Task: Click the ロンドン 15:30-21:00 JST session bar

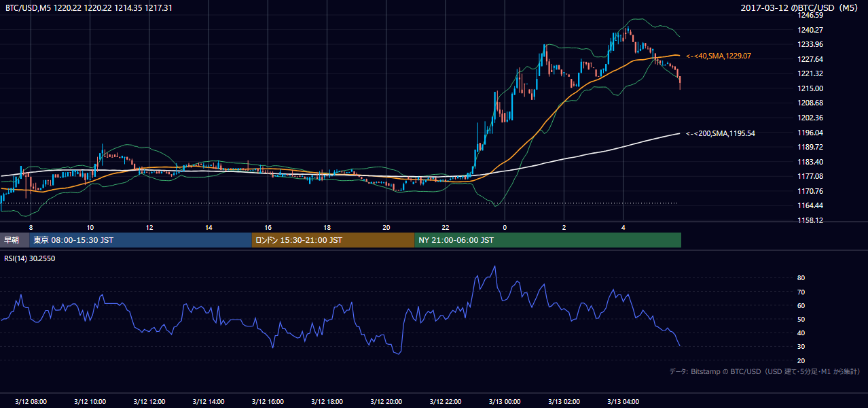Action: click(x=333, y=240)
